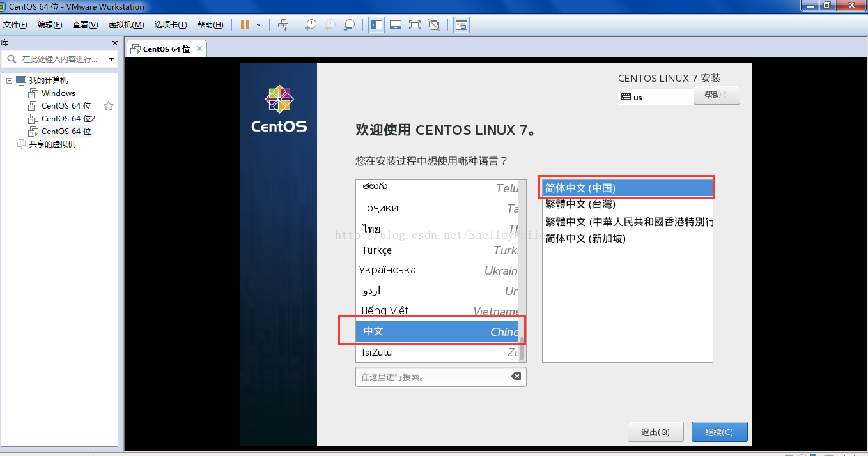Select 简体中文 (新加坡) locale
The width and height of the screenshot is (868, 456).
pos(628,238)
